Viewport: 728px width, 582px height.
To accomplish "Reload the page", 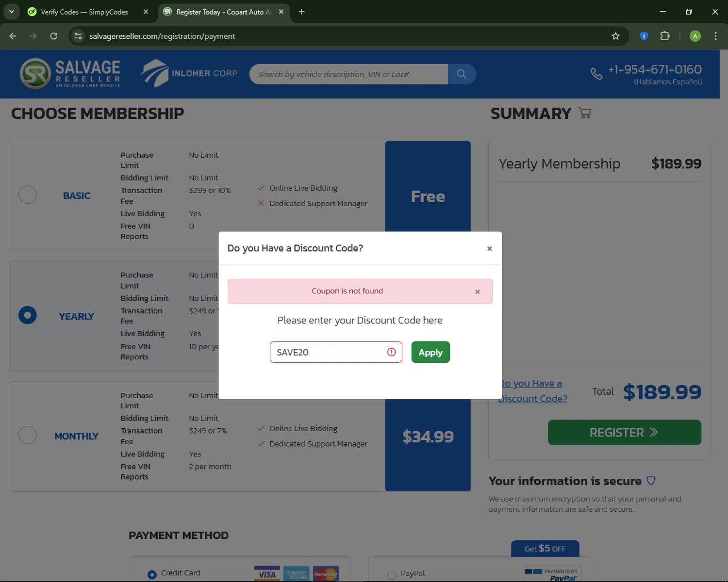I will [x=54, y=36].
